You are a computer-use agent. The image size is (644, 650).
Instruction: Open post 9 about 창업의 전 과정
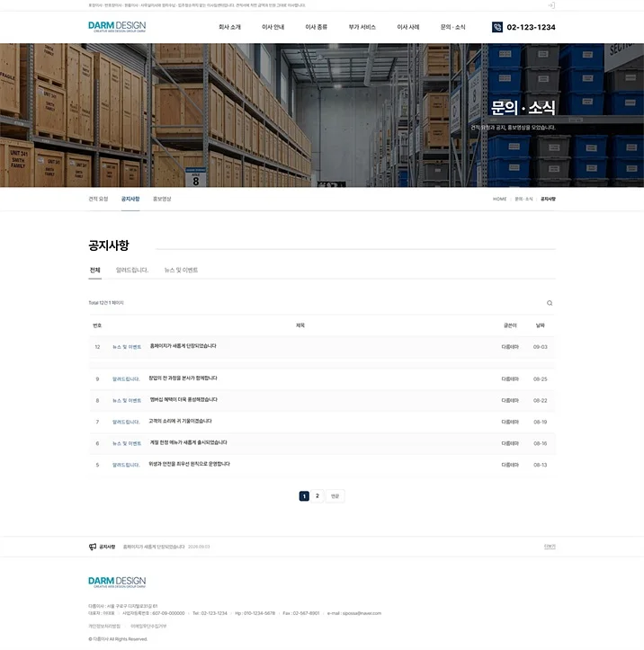pos(183,378)
